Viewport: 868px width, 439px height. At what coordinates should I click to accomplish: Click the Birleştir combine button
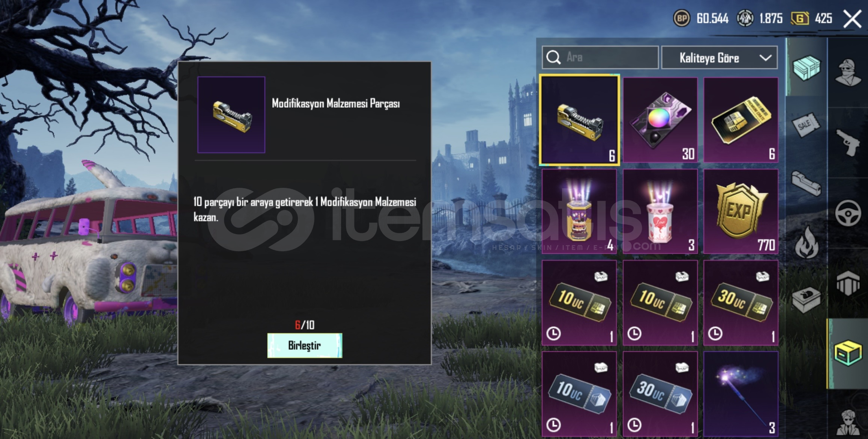point(304,346)
